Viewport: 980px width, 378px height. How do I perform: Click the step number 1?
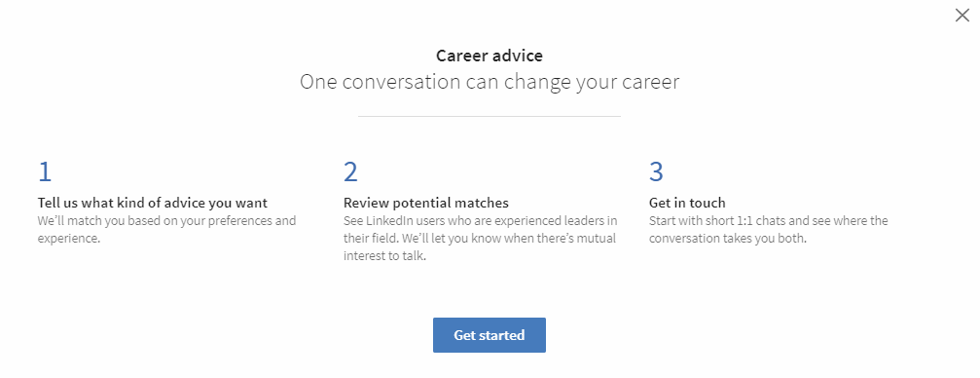(x=45, y=171)
